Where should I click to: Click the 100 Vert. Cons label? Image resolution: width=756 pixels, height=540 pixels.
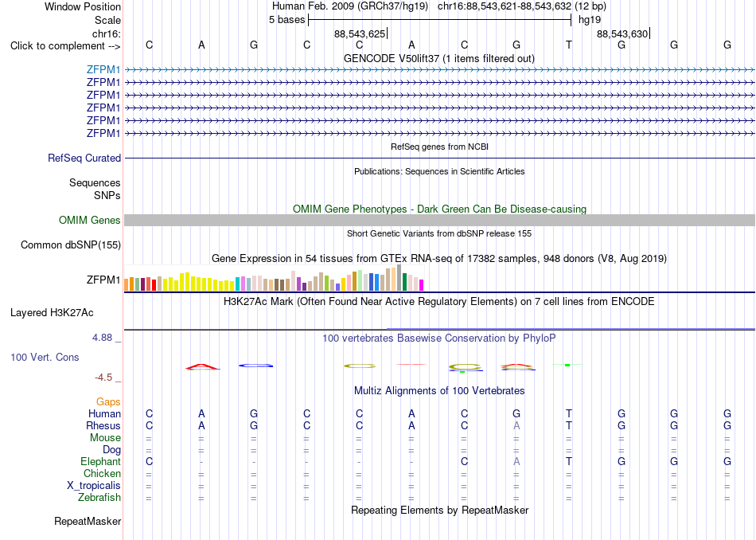point(45,358)
